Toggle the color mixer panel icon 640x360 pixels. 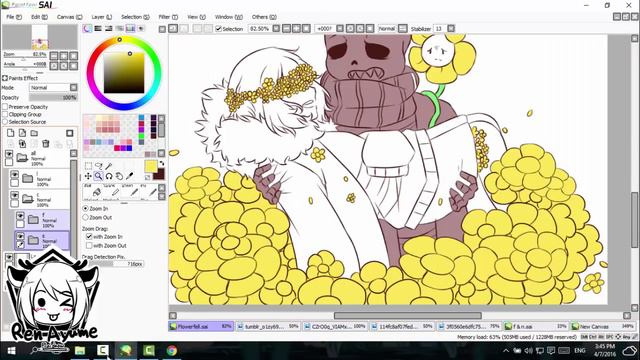(120, 29)
